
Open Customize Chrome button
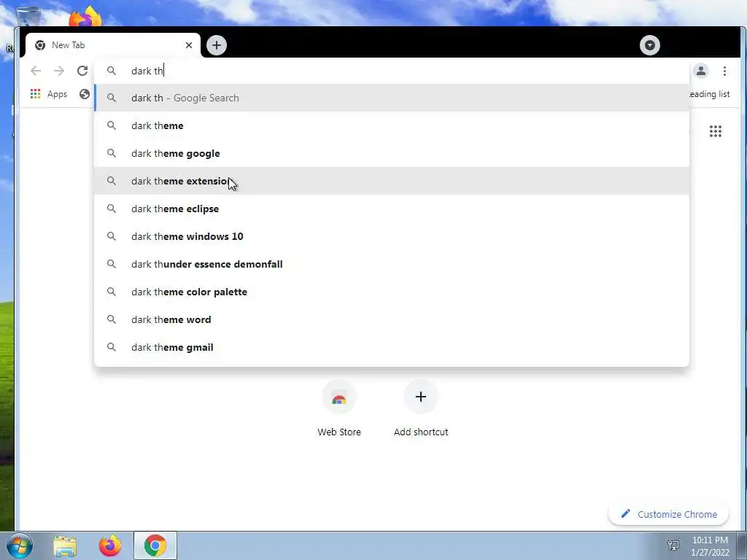click(x=668, y=514)
